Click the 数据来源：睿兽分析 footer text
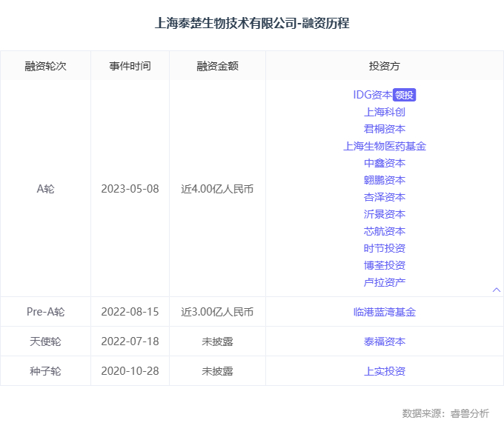The image size is (504, 440). (446, 413)
